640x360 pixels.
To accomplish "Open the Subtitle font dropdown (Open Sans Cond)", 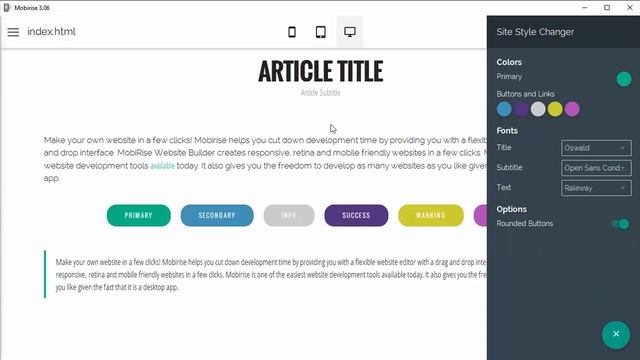I will pyautogui.click(x=596, y=168).
